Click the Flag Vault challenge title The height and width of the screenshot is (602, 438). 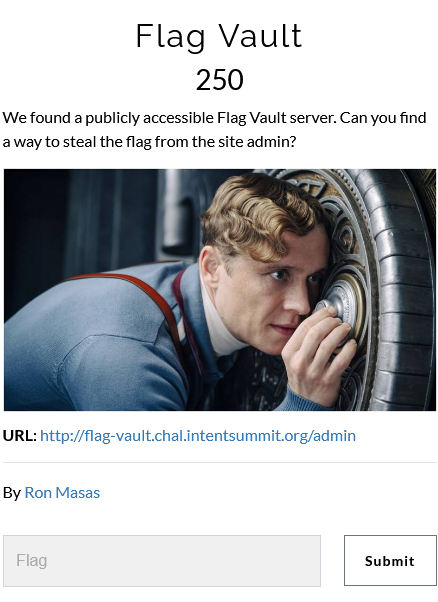(x=219, y=36)
